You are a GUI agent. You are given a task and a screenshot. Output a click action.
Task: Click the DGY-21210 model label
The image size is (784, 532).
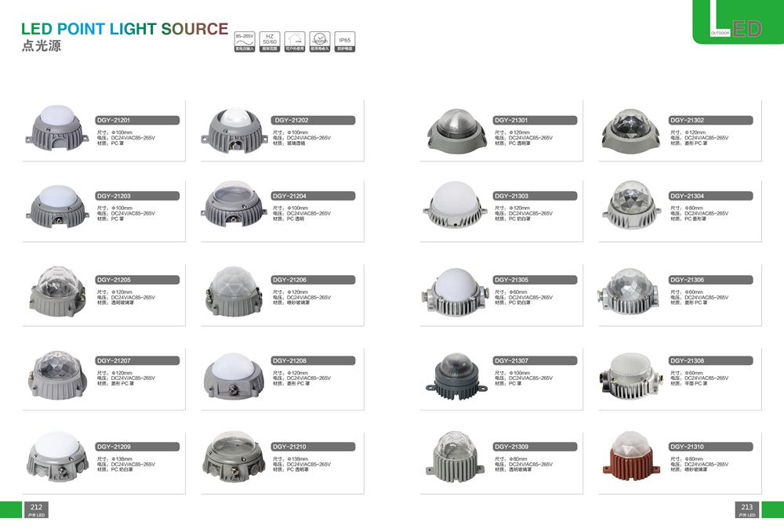click(313, 447)
